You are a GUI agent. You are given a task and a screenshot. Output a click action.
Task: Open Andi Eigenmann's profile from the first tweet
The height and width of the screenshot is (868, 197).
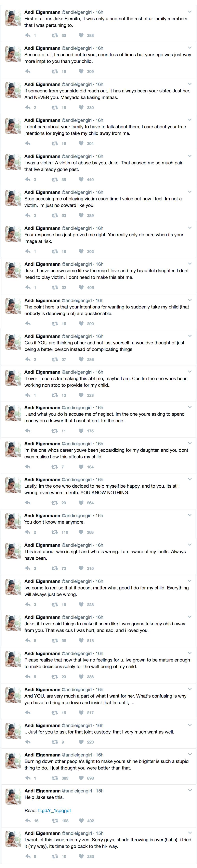coord(42,12)
